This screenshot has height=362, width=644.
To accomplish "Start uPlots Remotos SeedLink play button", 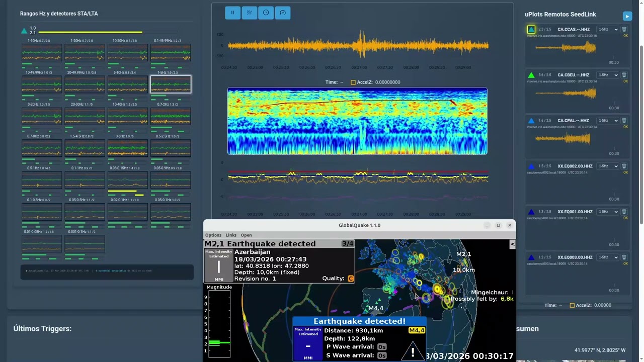I will pos(627,16).
